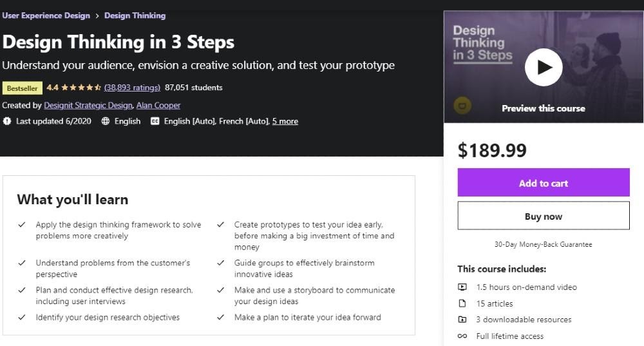Click the globe language icon
Image resolution: width=644 pixels, height=346 pixels.
(106, 121)
